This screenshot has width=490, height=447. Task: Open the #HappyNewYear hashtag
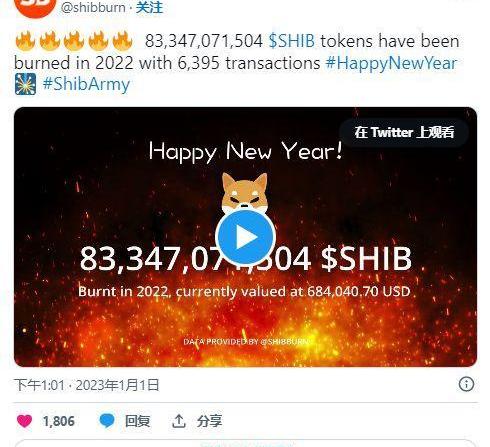pyautogui.click(x=391, y=63)
